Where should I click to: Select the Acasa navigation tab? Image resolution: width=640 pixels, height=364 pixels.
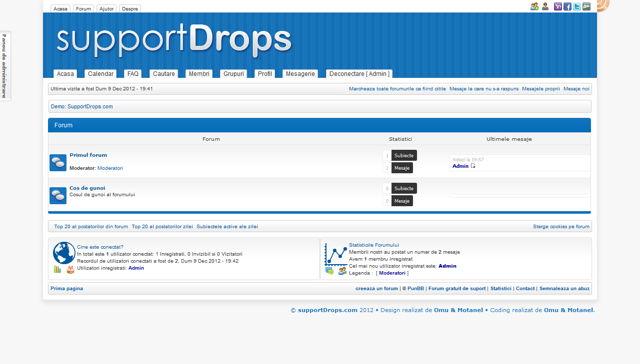click(x=65, y=74)
